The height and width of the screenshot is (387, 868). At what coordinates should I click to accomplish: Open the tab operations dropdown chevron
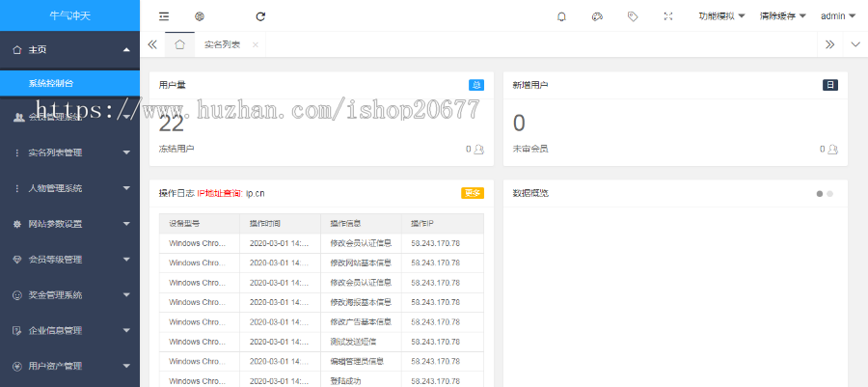pyautogui.click(x=855, y=44)
